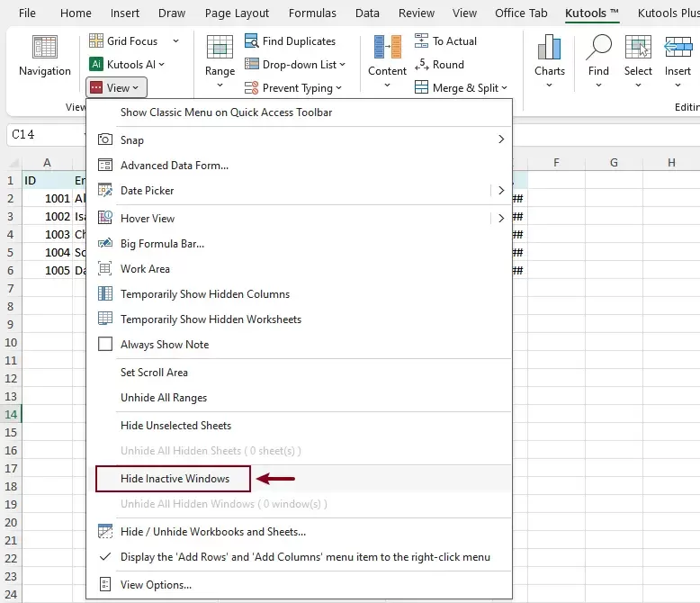The width and height of the screenshot is (700, 603).
Task: Switch to the Formulas tab
Action: pos(312,13)
